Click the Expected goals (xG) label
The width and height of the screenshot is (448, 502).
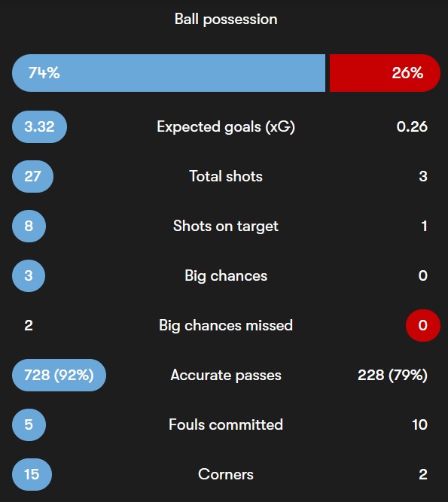tap(226, 127)
